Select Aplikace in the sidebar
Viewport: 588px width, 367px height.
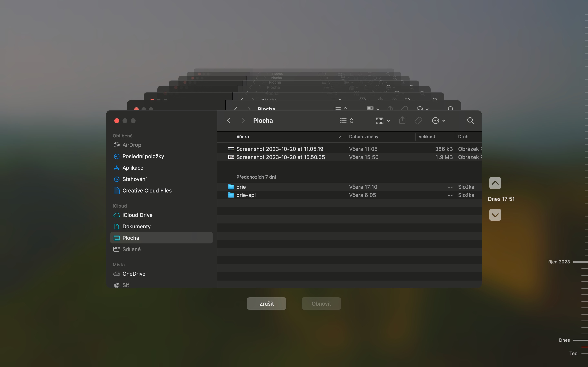133,167
